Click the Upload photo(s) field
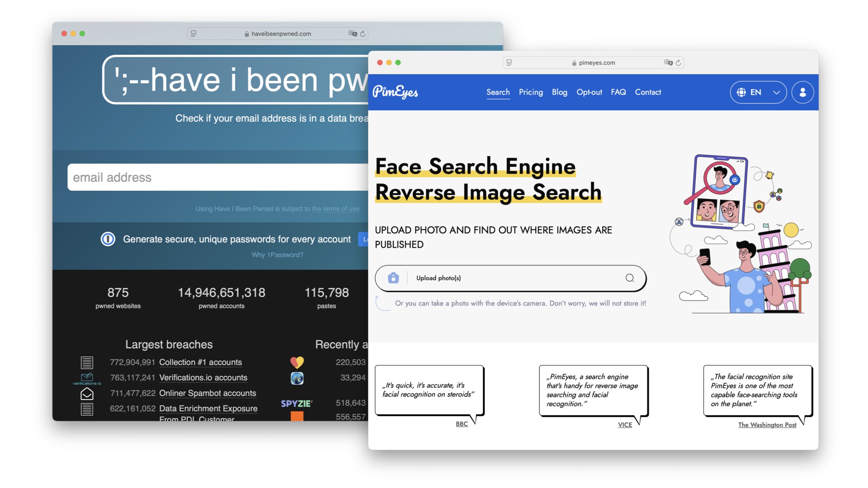Image resolution: width=868 pixels, height=488 pixels. coord(510,278)
